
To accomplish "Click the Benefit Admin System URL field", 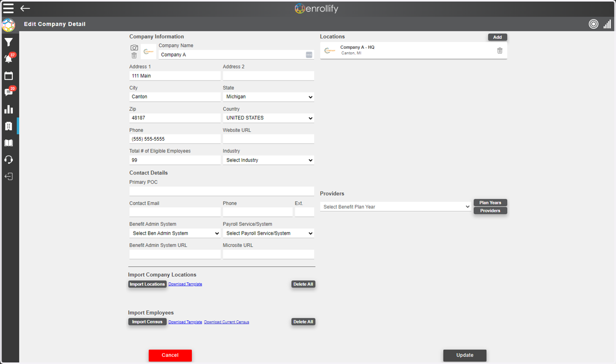I will (x=175, y=254).
